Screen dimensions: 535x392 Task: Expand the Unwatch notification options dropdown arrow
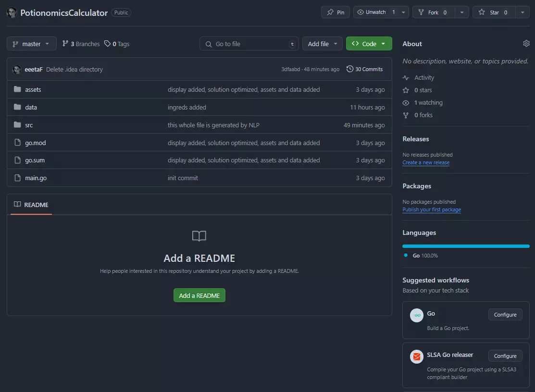click(x=403, y=12)
